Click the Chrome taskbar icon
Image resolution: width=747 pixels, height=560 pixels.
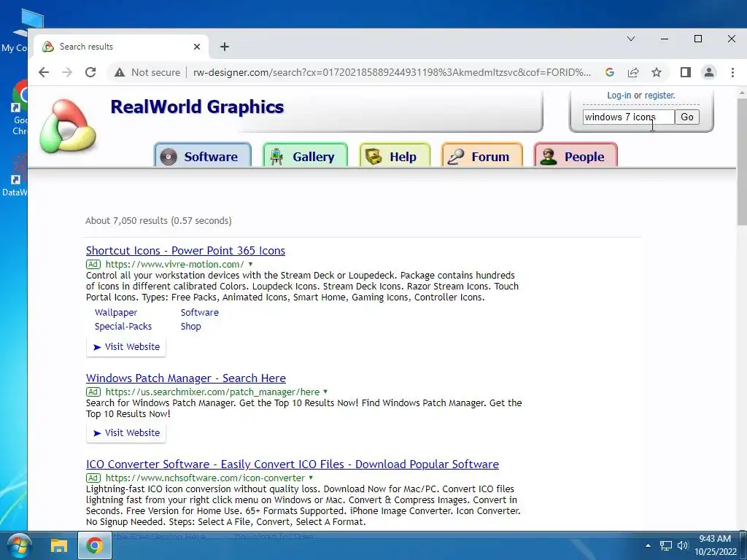click(94, 545)
